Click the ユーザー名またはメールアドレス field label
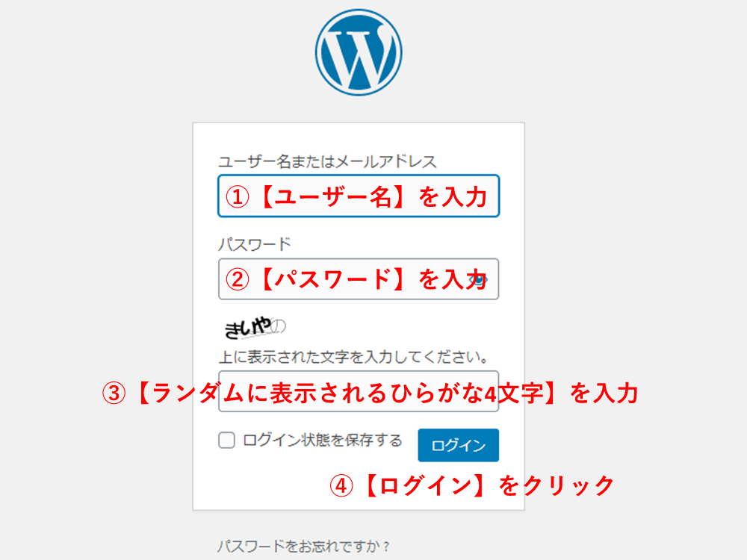The width and height of the screenshot is (747, 560). coord(327,162)
